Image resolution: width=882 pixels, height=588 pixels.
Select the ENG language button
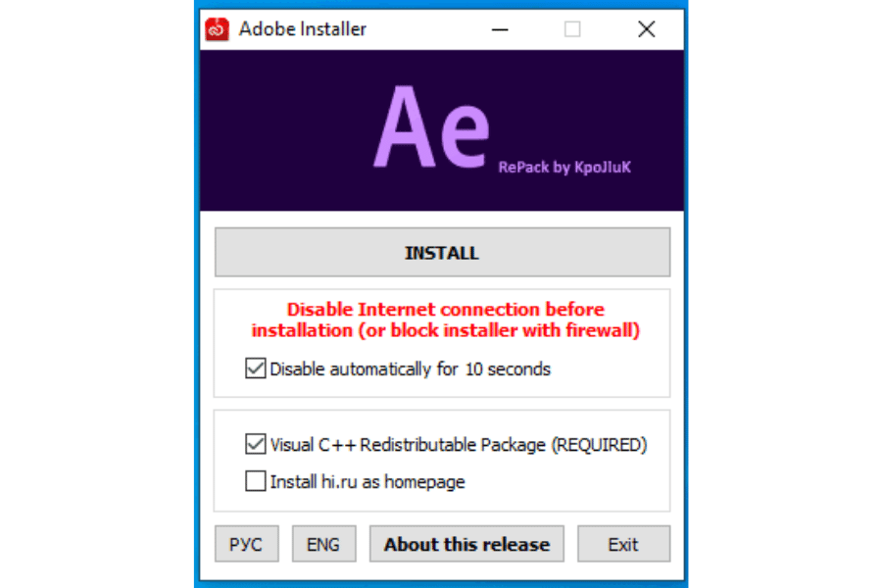pyautogui.click(x=323, y=545)
